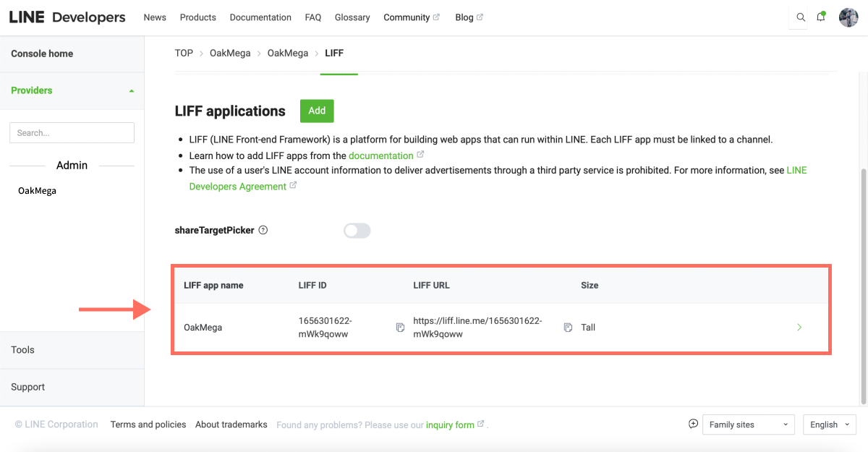Click the LIFF ID column header
The image size is (868, 452).
click(312, 286)
